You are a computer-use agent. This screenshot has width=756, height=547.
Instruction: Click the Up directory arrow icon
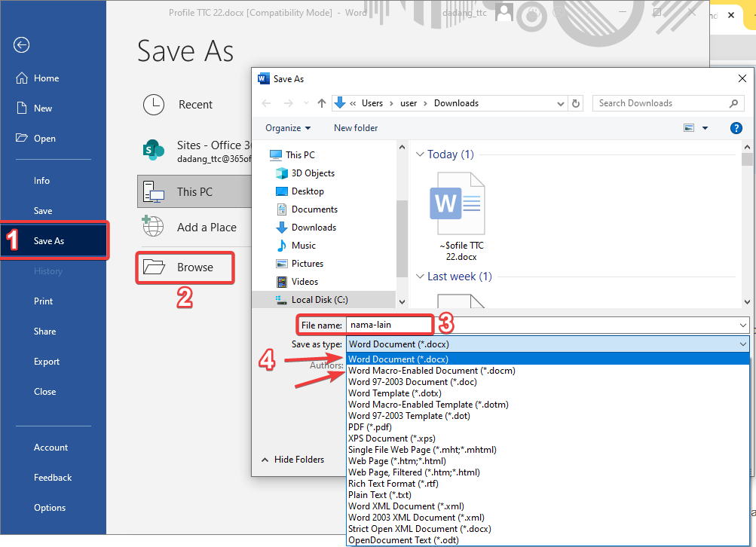point(322,103)
